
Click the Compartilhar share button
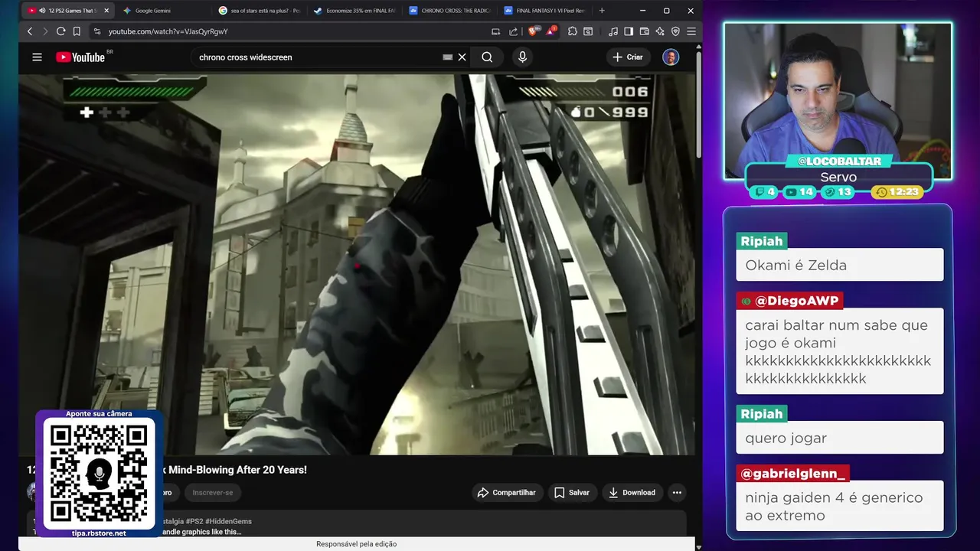(x=508, y=493)
